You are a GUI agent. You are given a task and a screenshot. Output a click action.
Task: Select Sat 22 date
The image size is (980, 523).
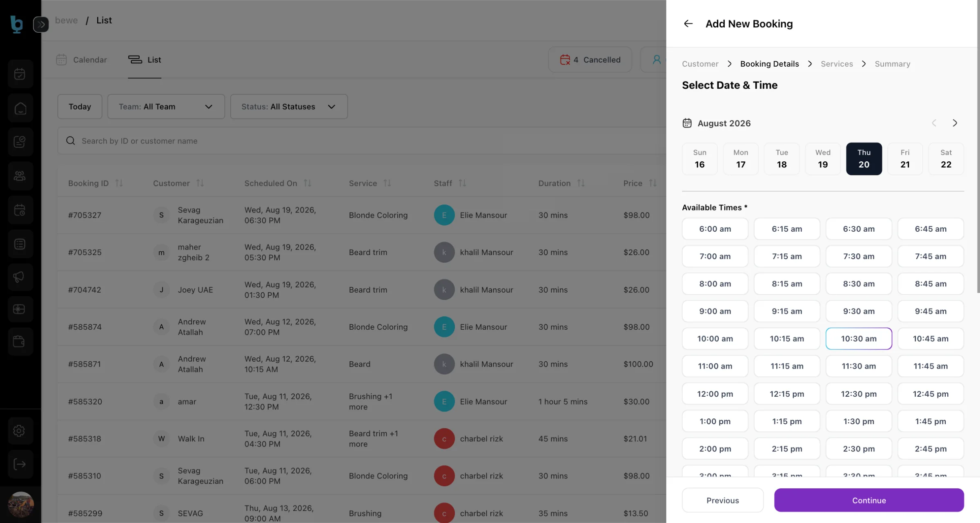tap(946, 159)
